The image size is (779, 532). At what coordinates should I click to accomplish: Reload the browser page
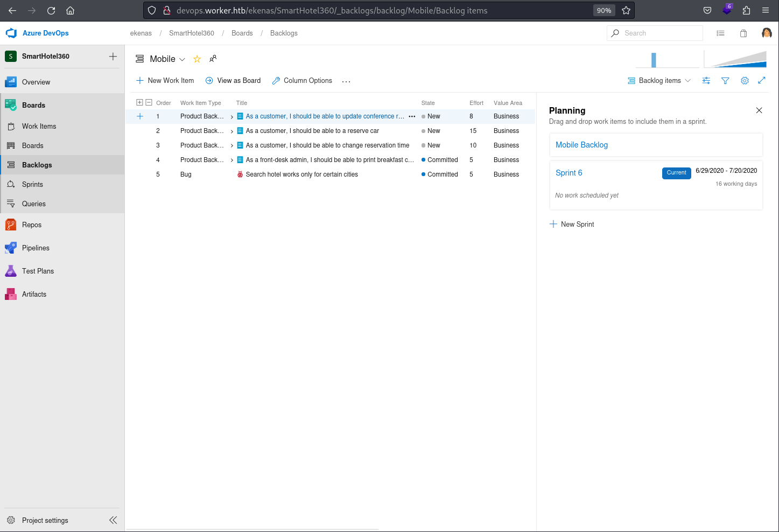click(51, 10)
